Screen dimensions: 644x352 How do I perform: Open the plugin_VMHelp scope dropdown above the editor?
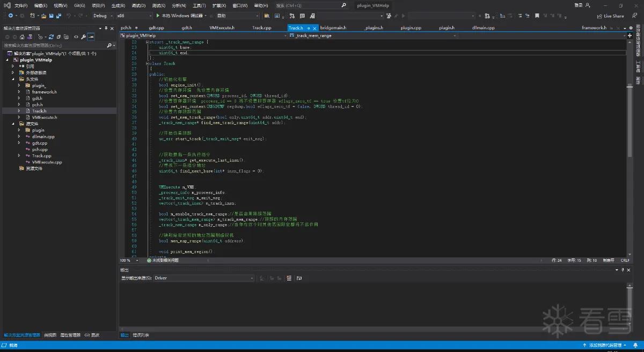pos(203,35)
